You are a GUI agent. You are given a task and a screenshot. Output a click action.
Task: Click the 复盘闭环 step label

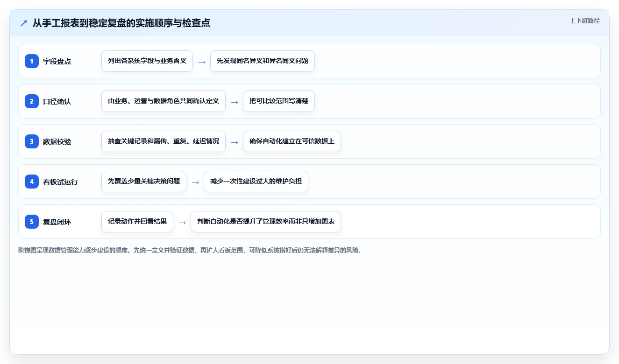(57, 222)
